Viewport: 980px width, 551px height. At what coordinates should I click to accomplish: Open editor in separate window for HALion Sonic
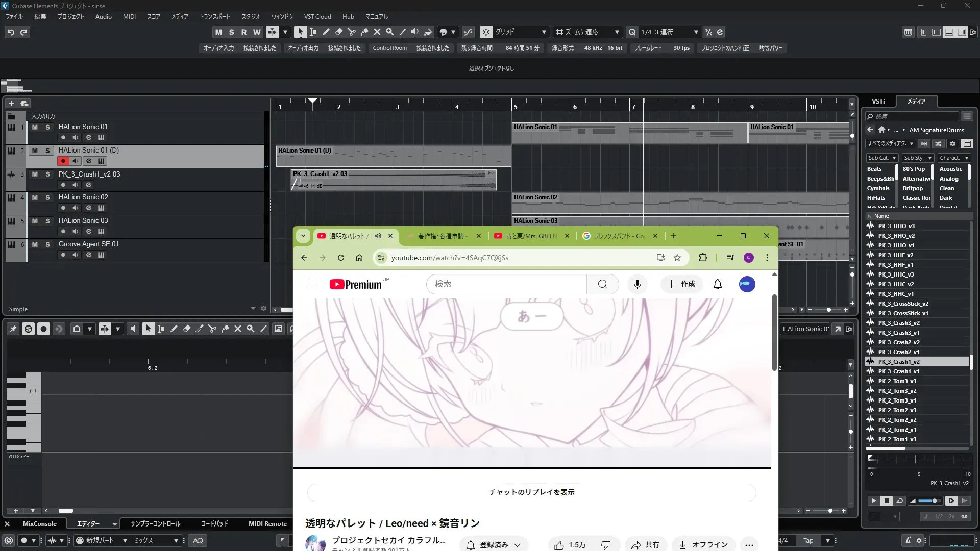point(838,329)
